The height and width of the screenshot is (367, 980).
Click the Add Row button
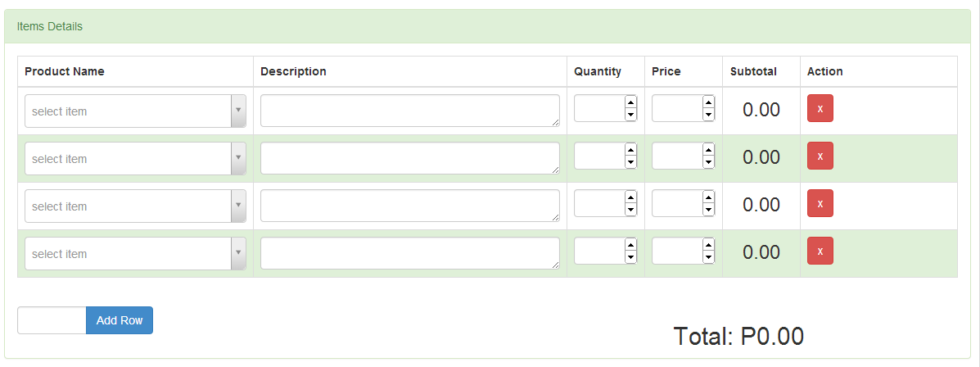click(120, 320)
